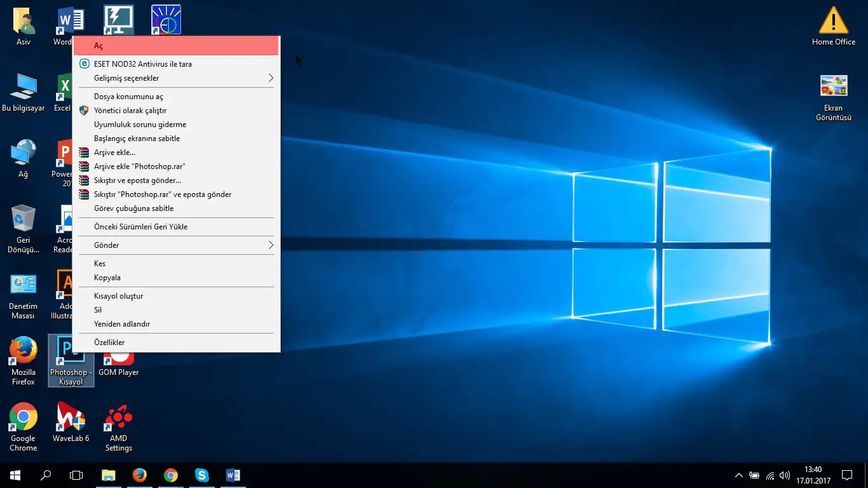Open the Google Chrome desktop shortcut
The height and width of the screenshot is (488, 868).
click(x=23, y=417)
